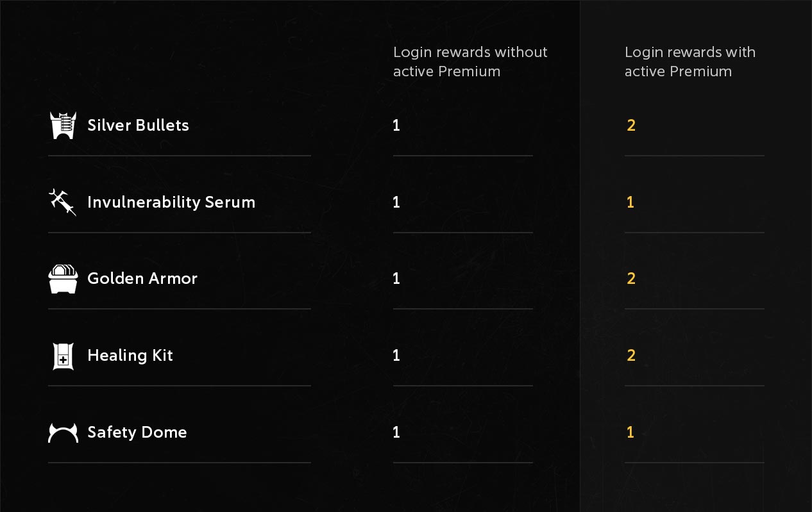Click Golden Armor Premium reward value
The image size is (812, 512).
pos(631,279)
